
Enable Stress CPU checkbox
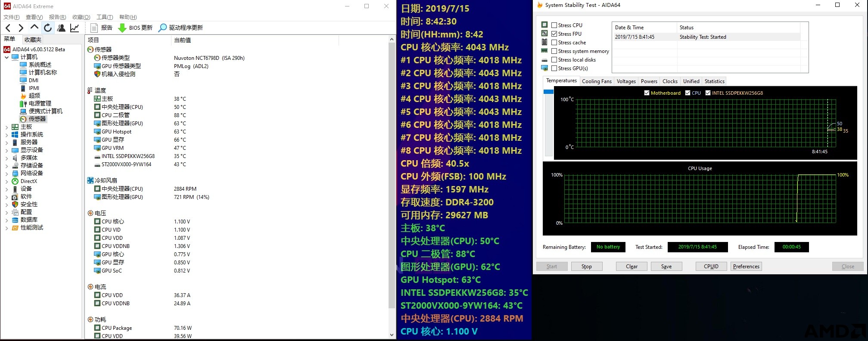tap(554, 25)
